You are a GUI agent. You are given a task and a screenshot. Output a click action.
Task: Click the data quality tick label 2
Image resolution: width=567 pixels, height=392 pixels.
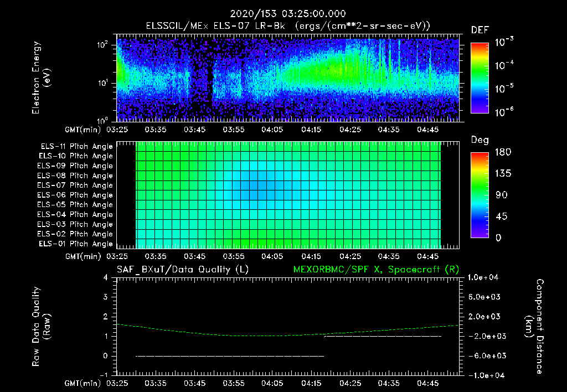tap(105, 316)
